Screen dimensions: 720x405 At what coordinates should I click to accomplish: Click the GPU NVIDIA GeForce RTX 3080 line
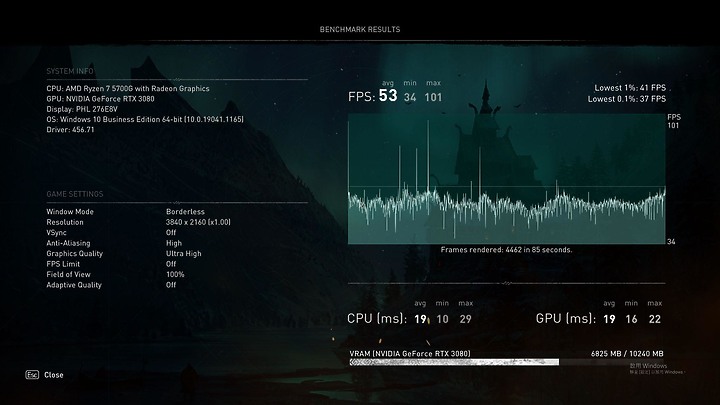pyautogui.click(x=101, y=99)
